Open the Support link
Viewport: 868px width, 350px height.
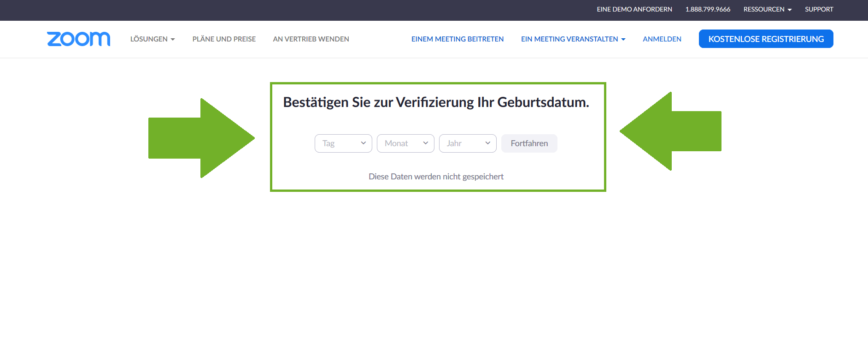click(819, 9)
